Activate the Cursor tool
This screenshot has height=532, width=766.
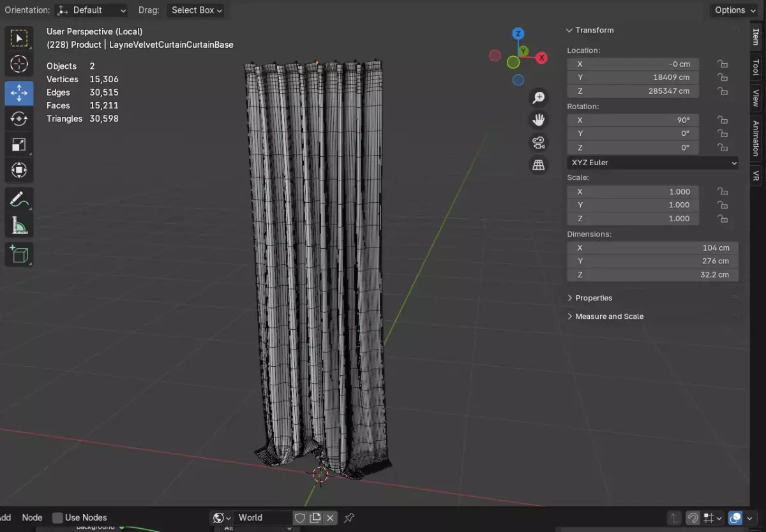click(x=19, y=64)
